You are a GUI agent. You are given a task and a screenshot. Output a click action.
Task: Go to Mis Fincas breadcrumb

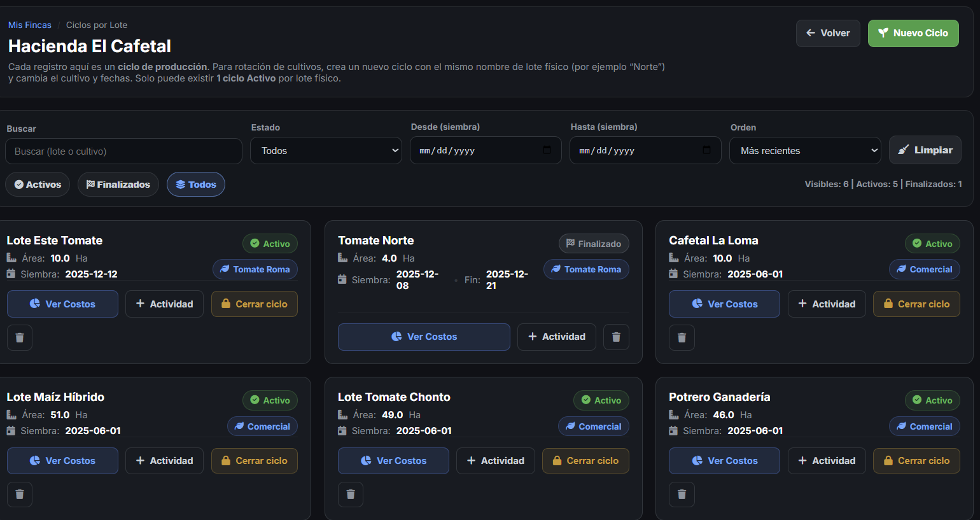coord(30,25)
